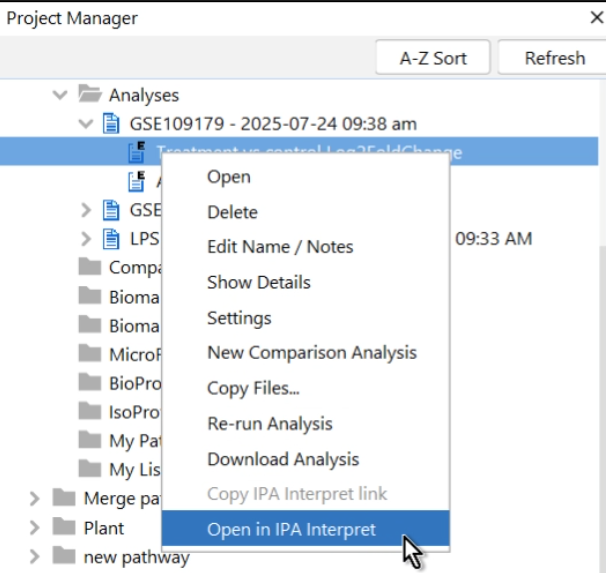Click the selected Treatment vs control analysis icon
Viewport: 606px width, 573px height.
pos(136,153)
